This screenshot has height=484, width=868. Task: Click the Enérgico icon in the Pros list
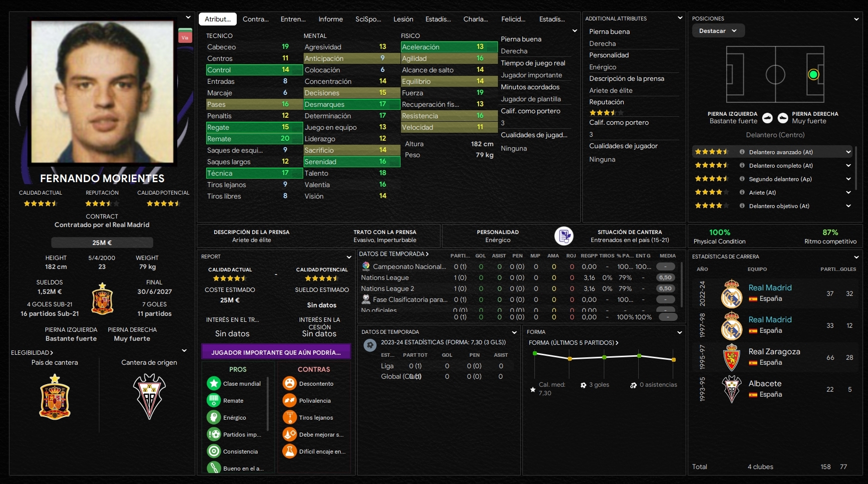coord(214,417)
